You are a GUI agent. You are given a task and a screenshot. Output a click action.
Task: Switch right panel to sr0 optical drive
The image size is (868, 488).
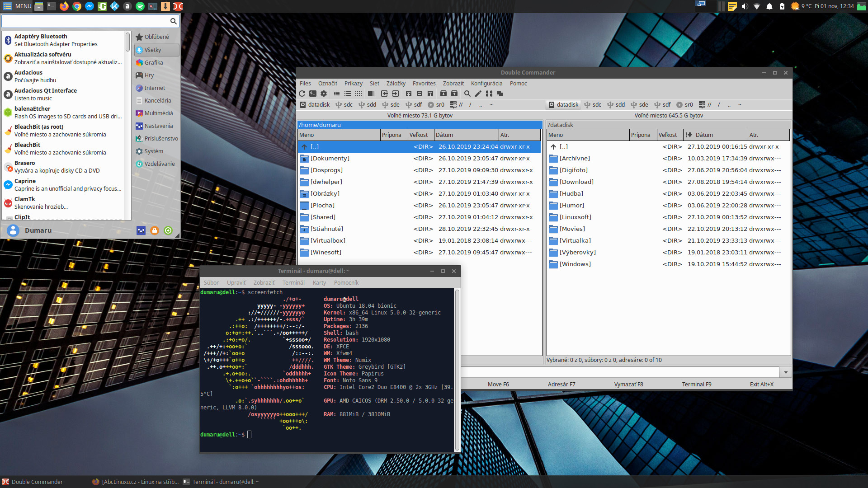[684, 104]
